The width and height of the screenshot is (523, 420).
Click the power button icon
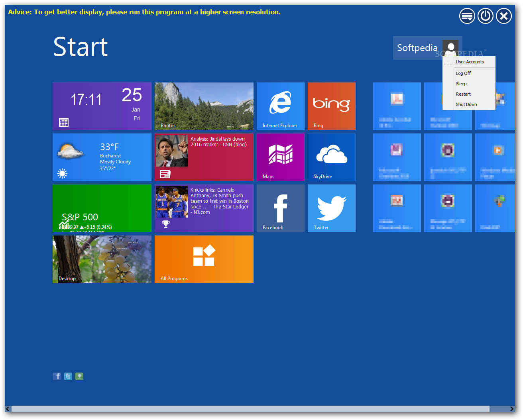[x=486, y=16]
